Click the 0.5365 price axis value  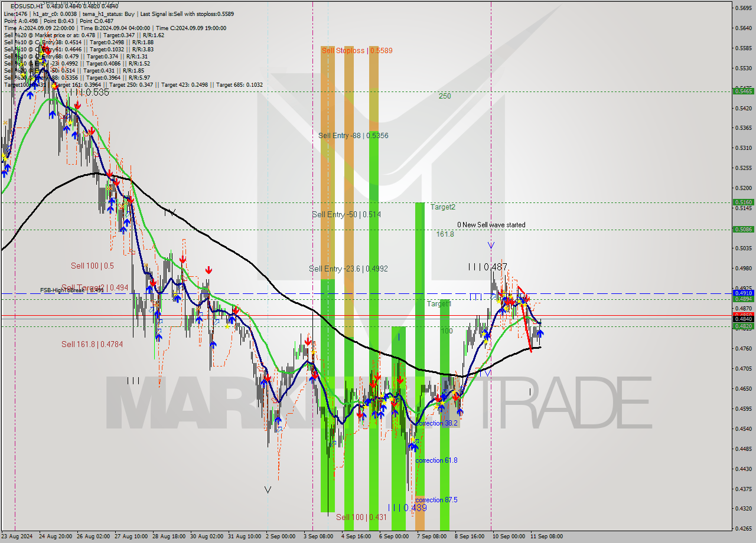[743, 127]
